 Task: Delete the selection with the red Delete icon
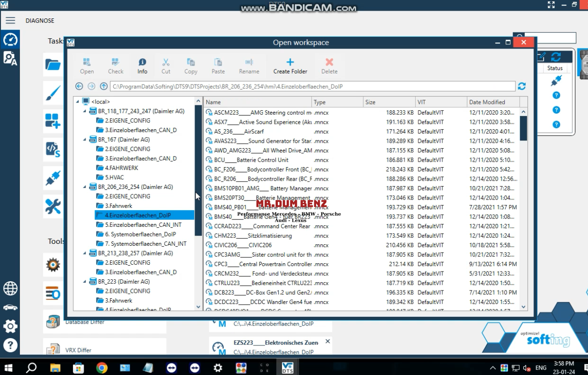tap(329, 65)
